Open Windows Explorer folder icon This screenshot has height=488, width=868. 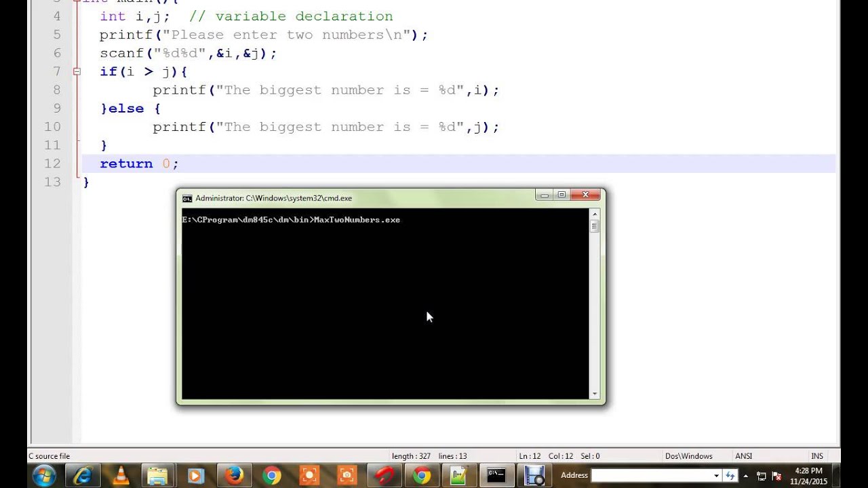pos(157,475)
